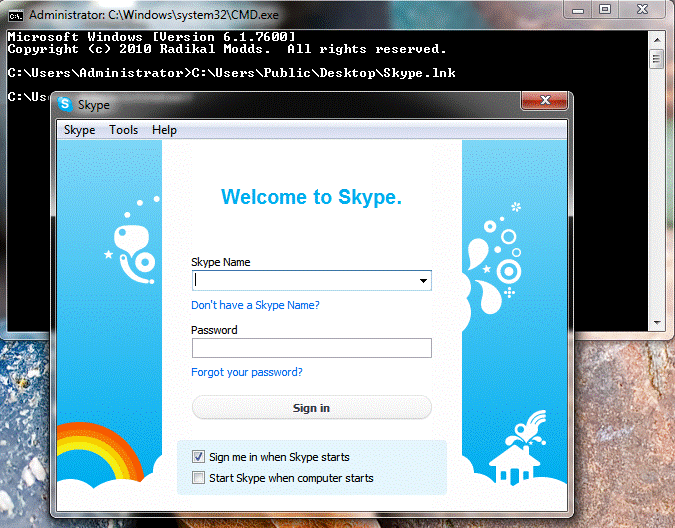The image size is (675, 528).
Task: Expand the Skype Name dropdown arrow
Action: point(424,281)
